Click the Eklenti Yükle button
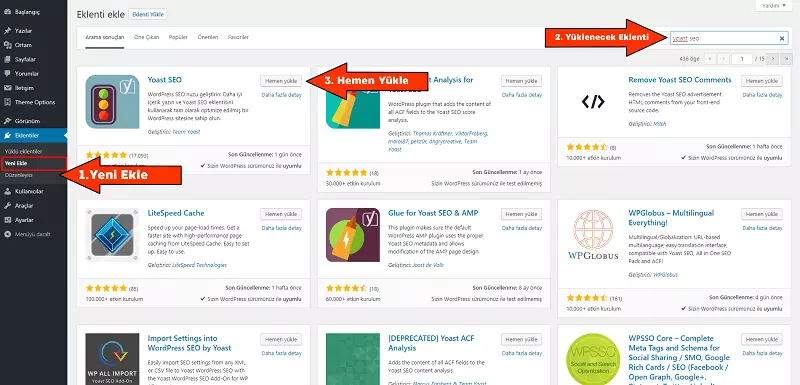Screen dimensions: 800x385 point(148,15)
